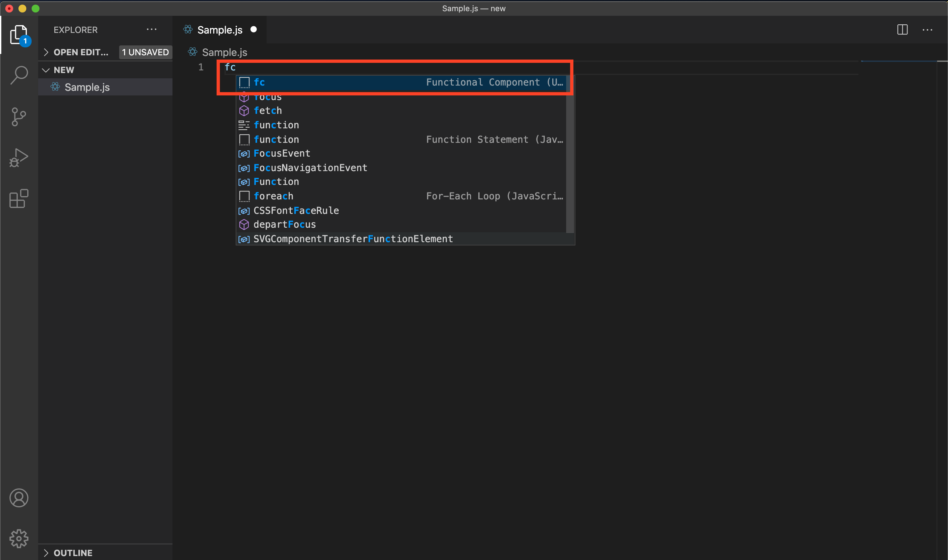This screenshot has height=560, width=948.
Task: Toggle the Explorer activity bar icon
Action: [x=19, y=35]
